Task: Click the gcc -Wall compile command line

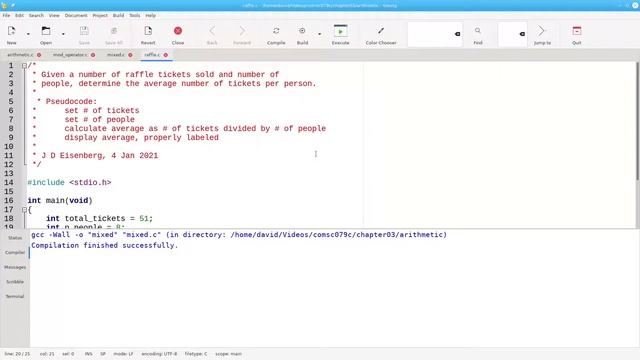Action: pyautogui.click(x=239, y=235)
